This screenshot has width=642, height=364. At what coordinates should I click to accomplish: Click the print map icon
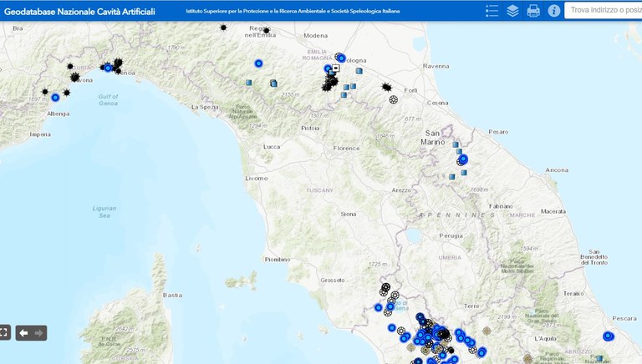[x=532, y=10]
